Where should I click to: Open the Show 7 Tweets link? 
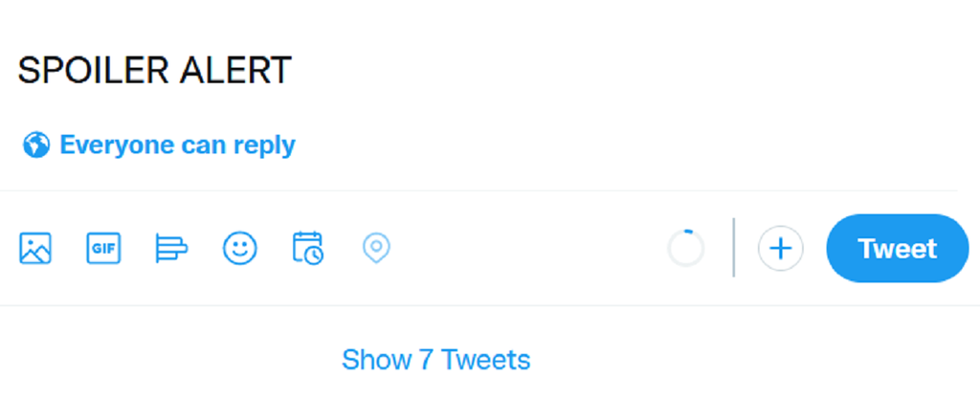tap(435, 360)
